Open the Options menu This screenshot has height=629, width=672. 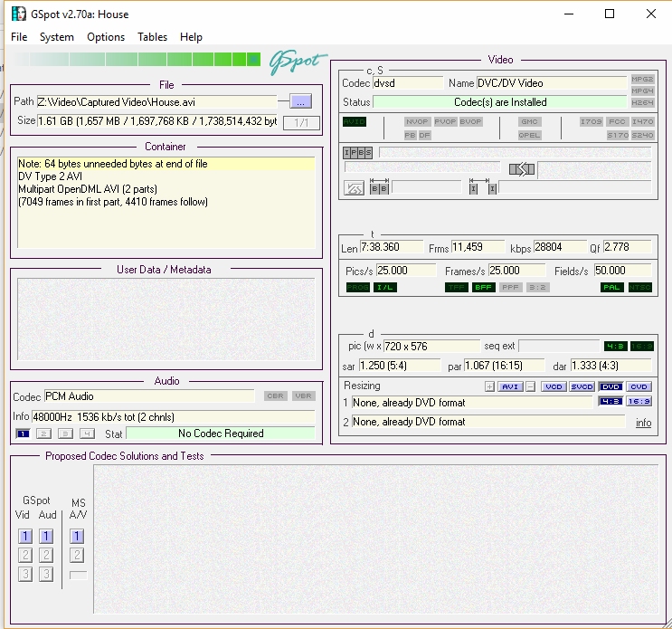click(106, 37)
